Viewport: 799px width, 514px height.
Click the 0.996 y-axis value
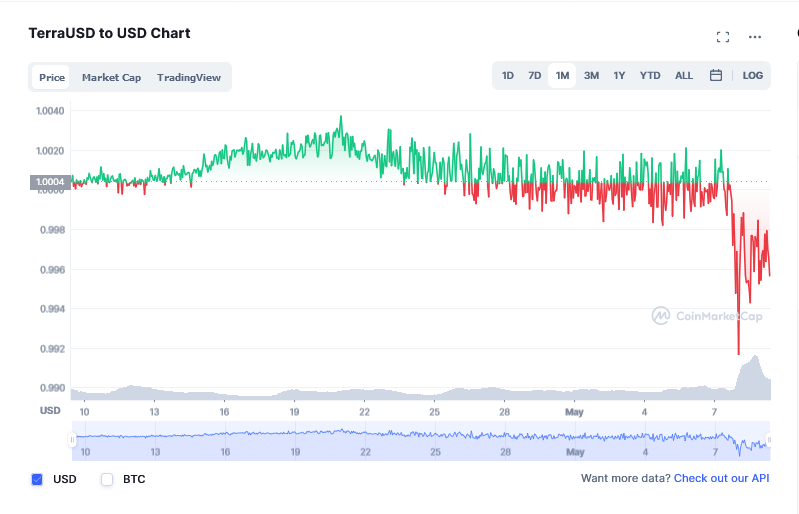[x=52, y=269]
